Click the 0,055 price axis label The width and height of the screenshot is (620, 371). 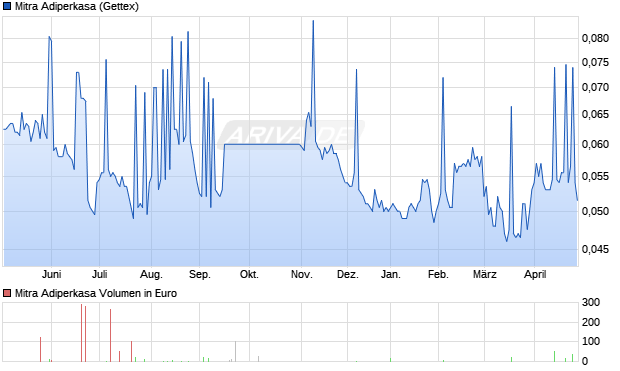(595, 176)
